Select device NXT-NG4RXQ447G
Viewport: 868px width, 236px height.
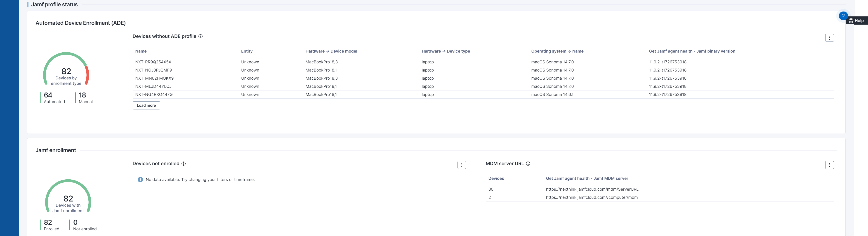(x=154, y=95)
